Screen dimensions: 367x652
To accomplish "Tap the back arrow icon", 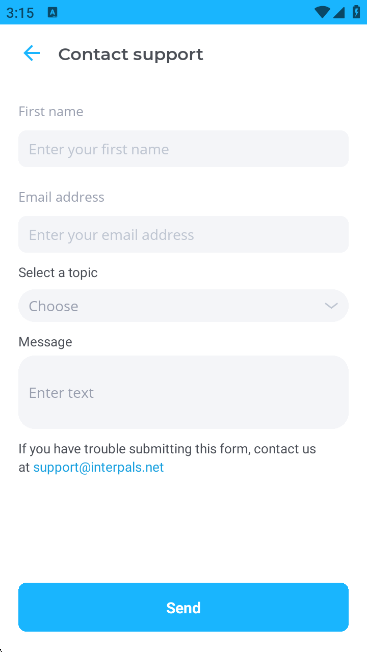I will point(32,54).
